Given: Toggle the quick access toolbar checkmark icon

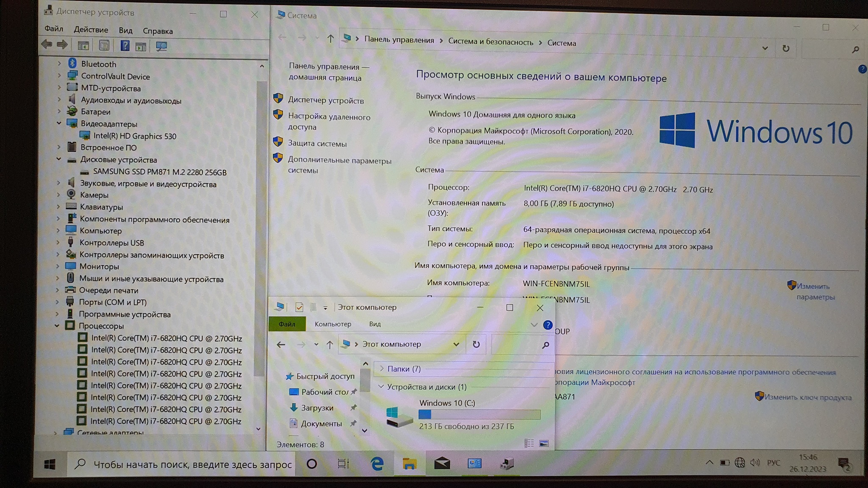Looking at the screenshot, I should coord(299,307).
